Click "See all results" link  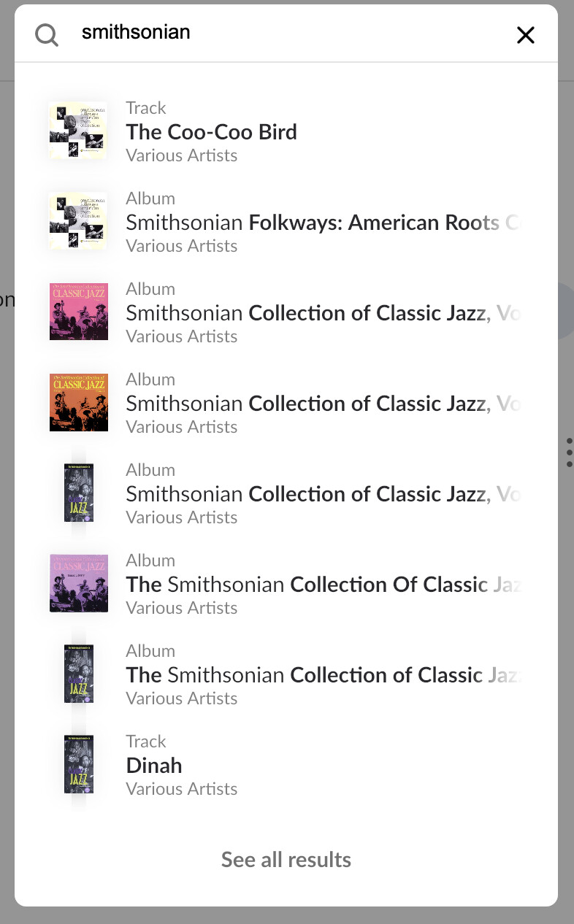pos(286,860)
